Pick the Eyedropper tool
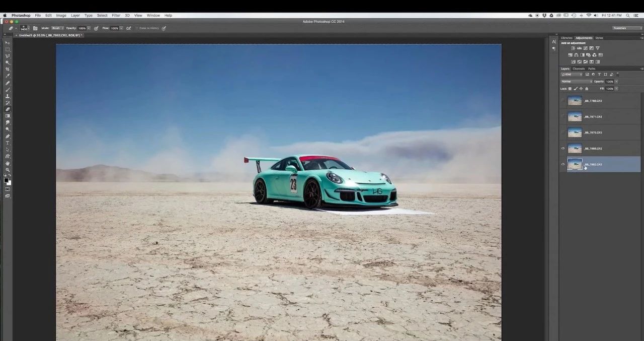644x341 pixels. click(8, 76)
